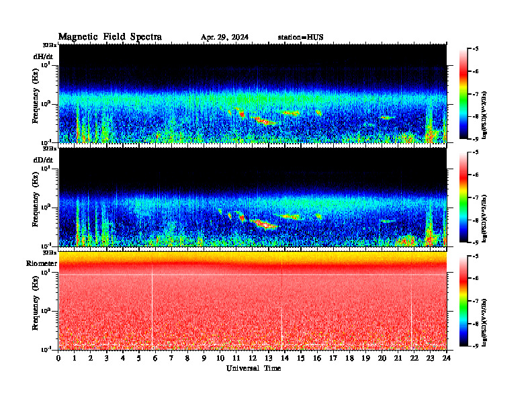Click the "-6" tick on the dD/dt color scale

click(x=476, y=175)
